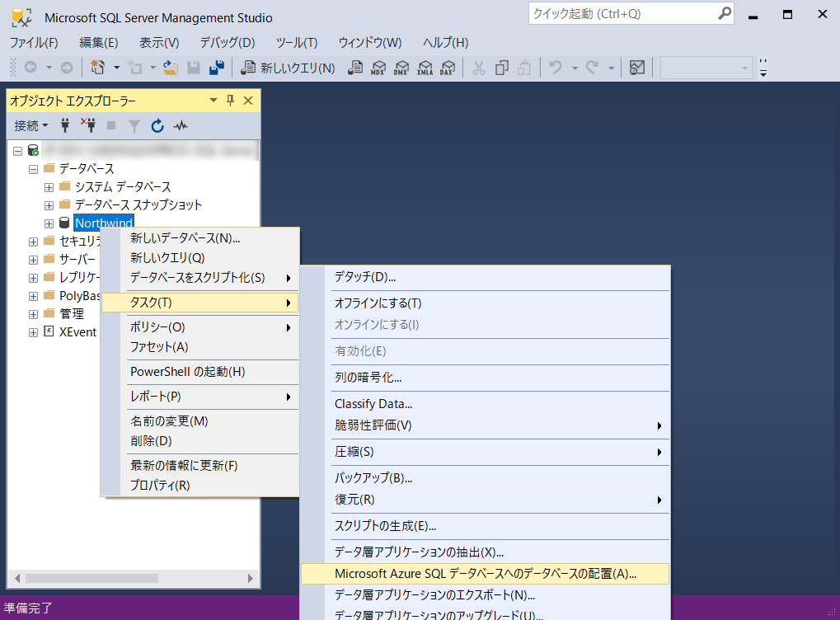Click the paste toolbar icon

click(x=524, y=68)
